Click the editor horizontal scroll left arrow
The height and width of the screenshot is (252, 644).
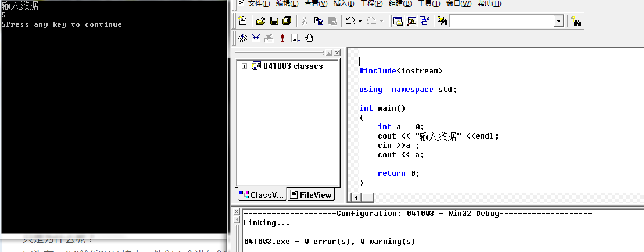click(x=355, y=197)
